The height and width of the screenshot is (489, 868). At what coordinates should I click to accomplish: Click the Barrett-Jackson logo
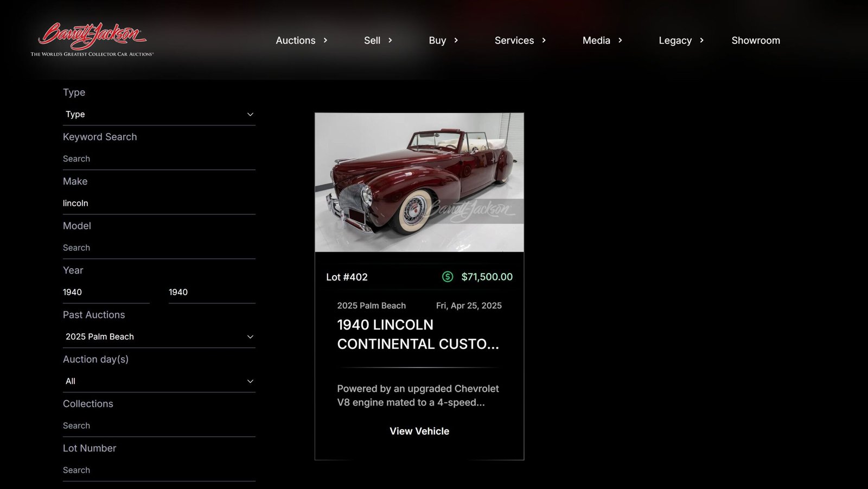click(x=92, y=39)
